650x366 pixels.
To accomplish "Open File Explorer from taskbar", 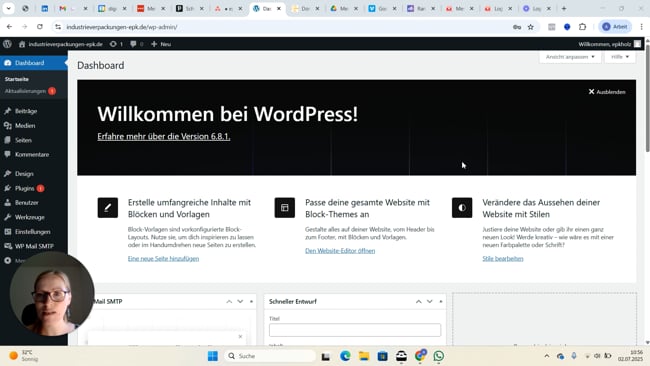I will (x=364, y=356).
